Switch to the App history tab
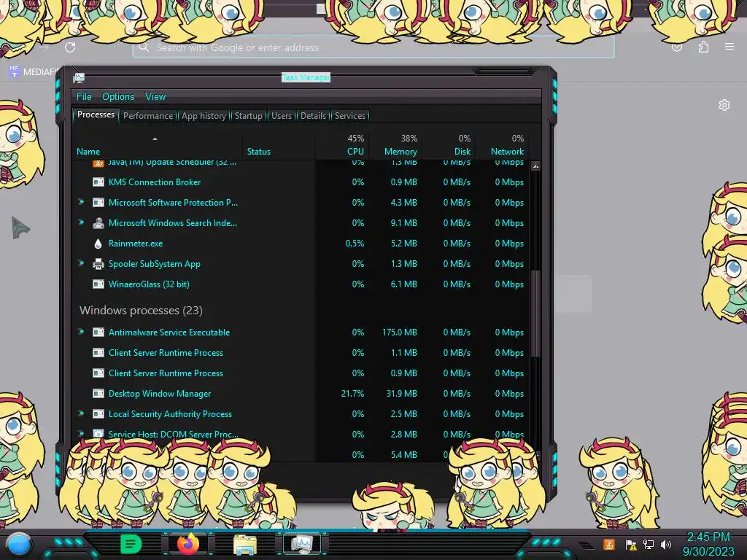The height and width of the screenshot is (560, 747). [204, 116]
